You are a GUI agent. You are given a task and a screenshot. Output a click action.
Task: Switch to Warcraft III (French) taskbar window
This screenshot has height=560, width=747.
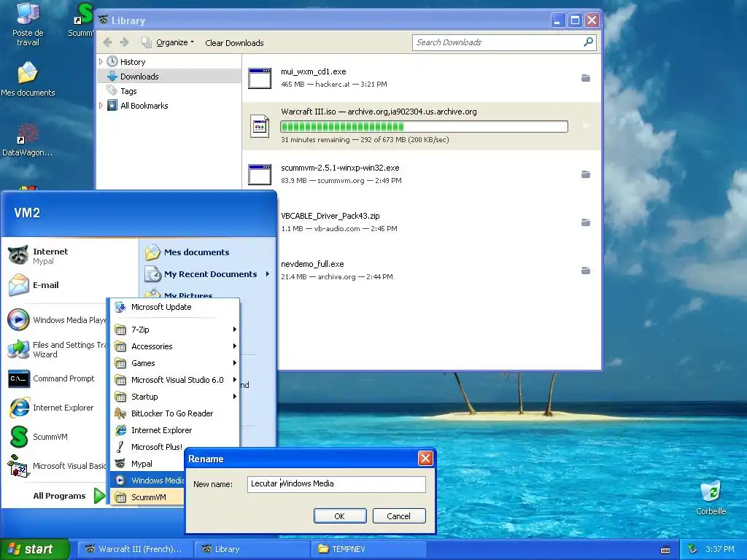coord(135,549)
